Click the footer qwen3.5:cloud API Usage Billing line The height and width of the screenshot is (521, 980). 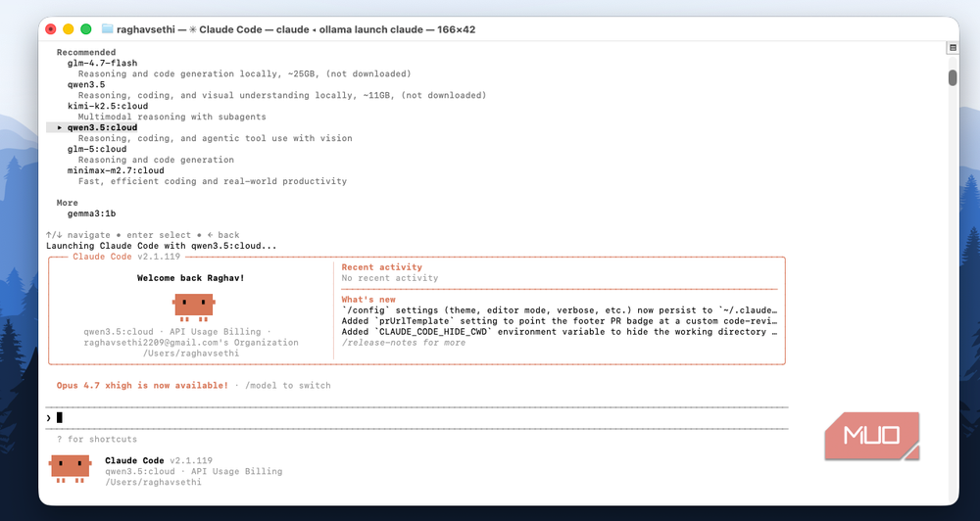click(194, 472)
